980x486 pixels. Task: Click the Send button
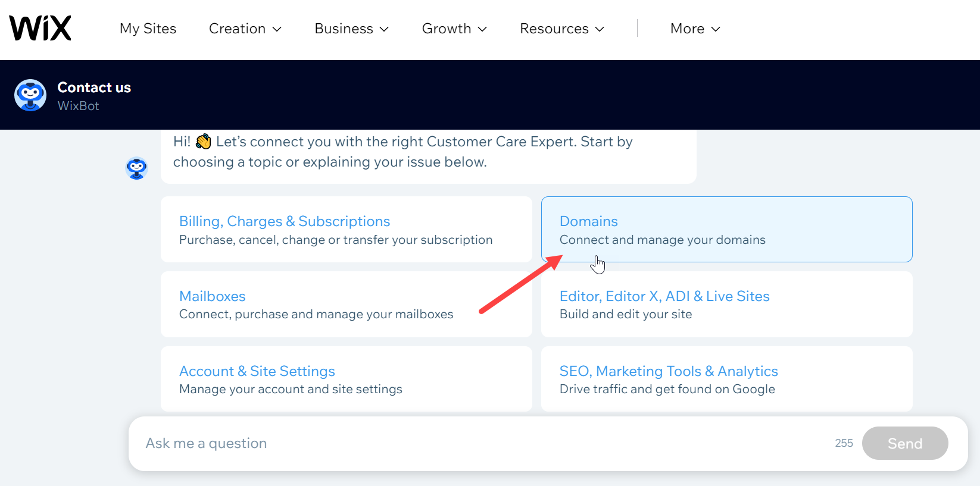[x=905, y=443]
